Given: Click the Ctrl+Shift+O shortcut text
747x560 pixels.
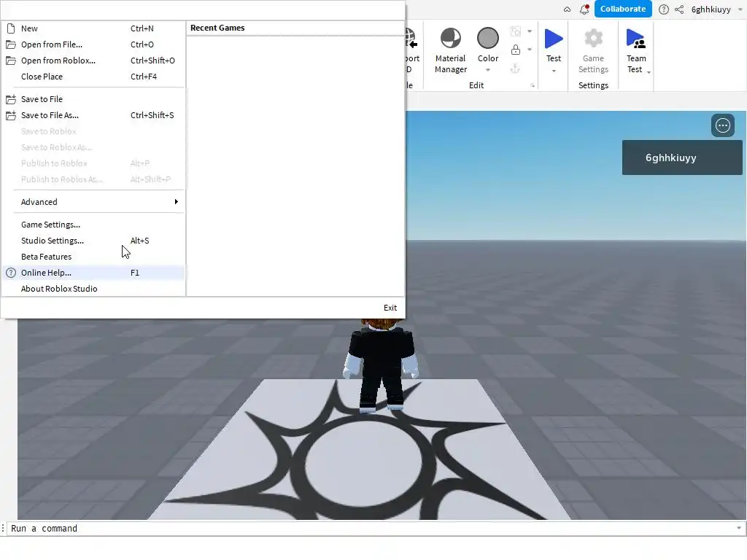Looking at the screenshot, I should [153, 61].
